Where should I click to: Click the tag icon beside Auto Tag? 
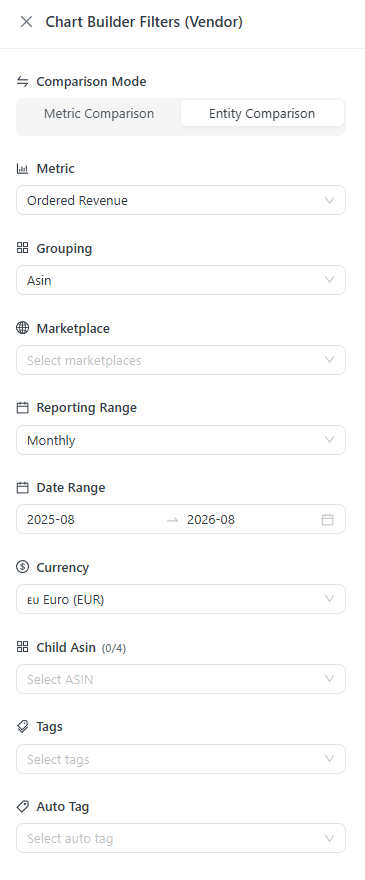click(22, 807)
